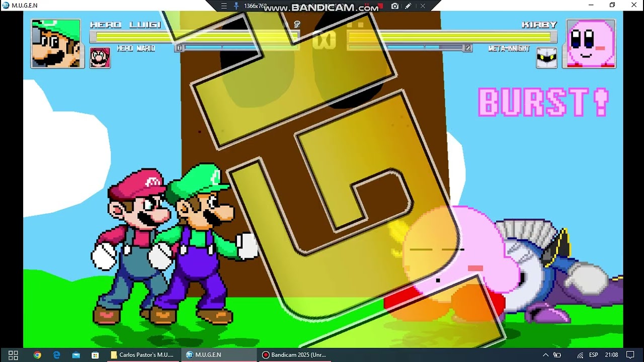Change the ESP input language indicator
Screen dimensions: 644x362
point(594,355)
